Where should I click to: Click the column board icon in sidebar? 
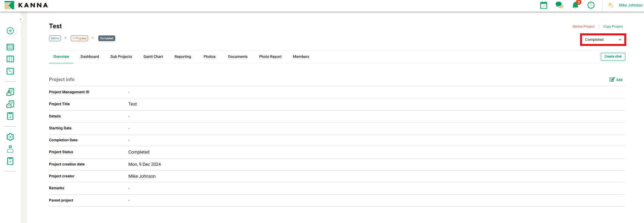(10, 59)
